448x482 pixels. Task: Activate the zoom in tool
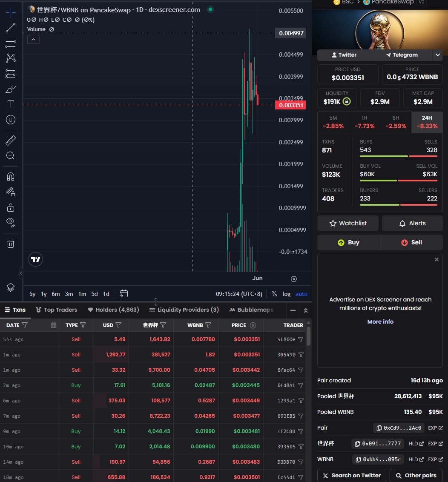click(x=11, y=155)
